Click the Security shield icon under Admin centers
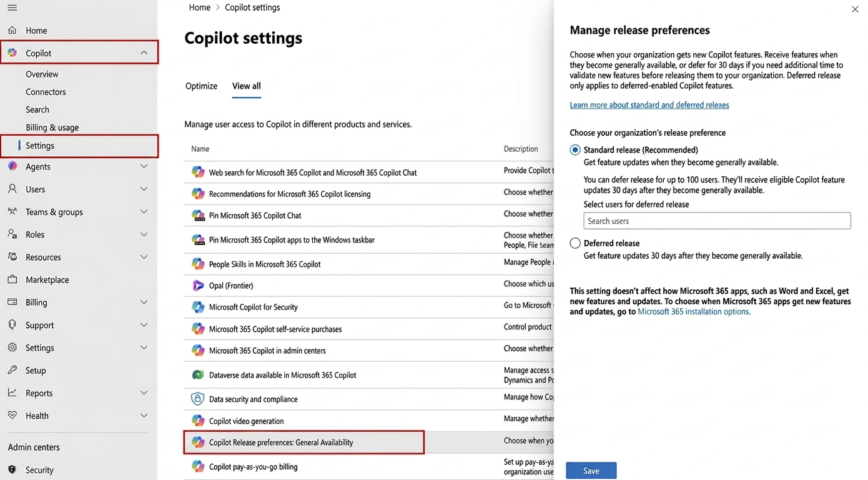Screen dimensions: 868x480 pyautogui.click(x=12, y=469)
